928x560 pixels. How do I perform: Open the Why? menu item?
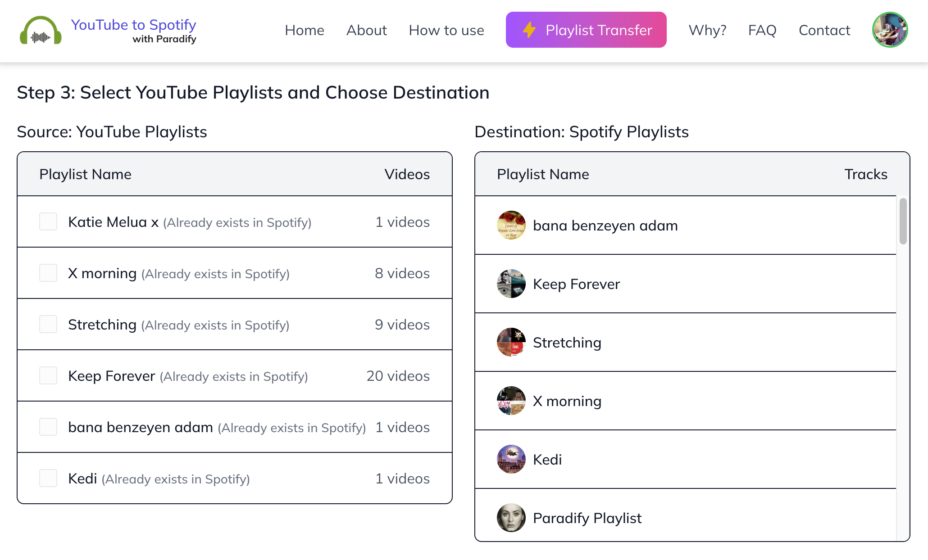(707, 30)
